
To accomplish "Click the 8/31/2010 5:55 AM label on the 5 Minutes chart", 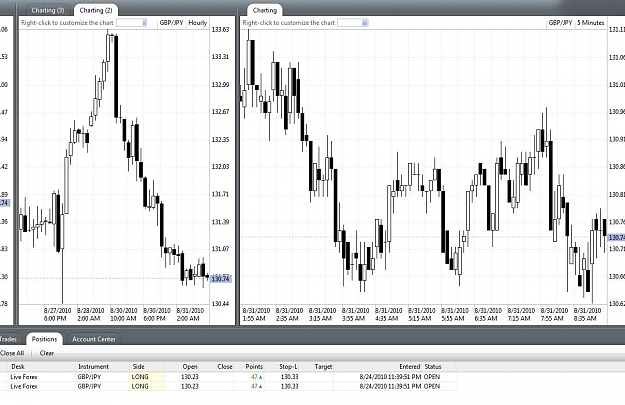I will [x=455, y=315].
